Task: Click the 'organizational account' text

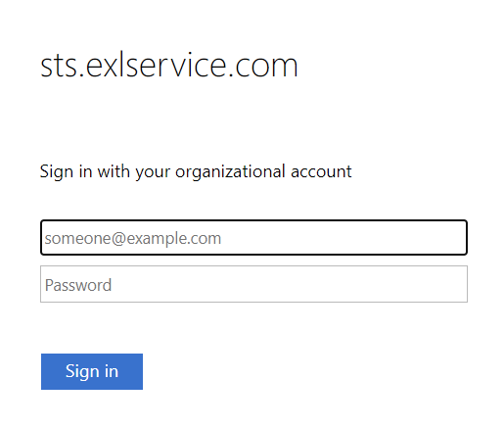Action: pyautogui.click(x=263, y=171)
